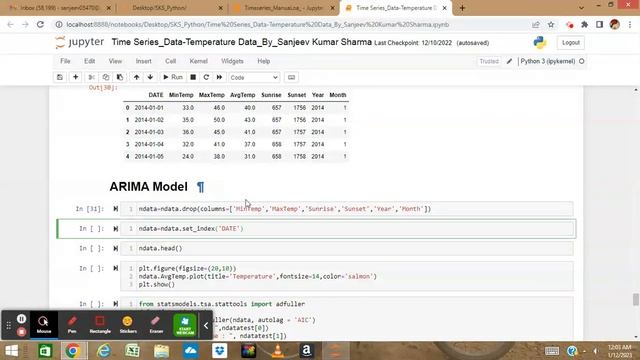Screen dimensions: 640x360
Task: Open the View menu
Action: coord(115,61)
